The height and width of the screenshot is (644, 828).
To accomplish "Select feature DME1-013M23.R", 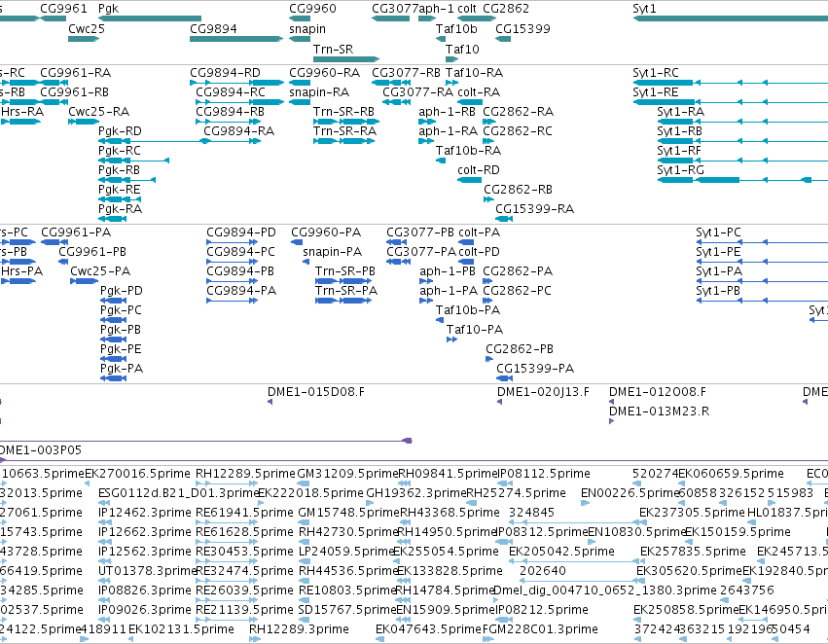I will click(x=659, y=411).
